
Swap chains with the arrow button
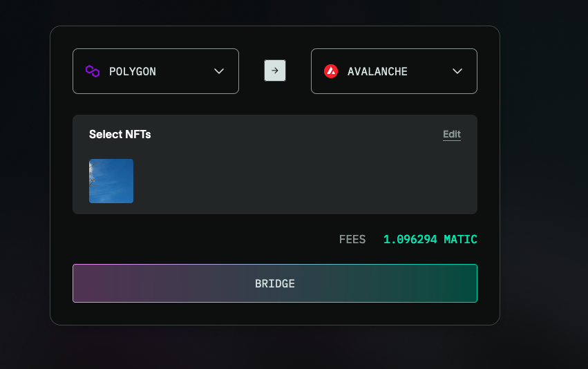point(275,70)
